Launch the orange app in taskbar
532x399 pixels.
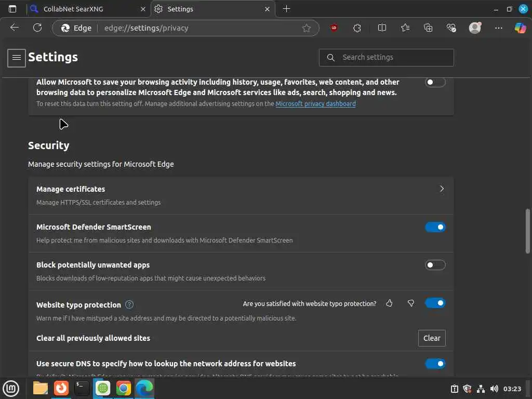61,388
